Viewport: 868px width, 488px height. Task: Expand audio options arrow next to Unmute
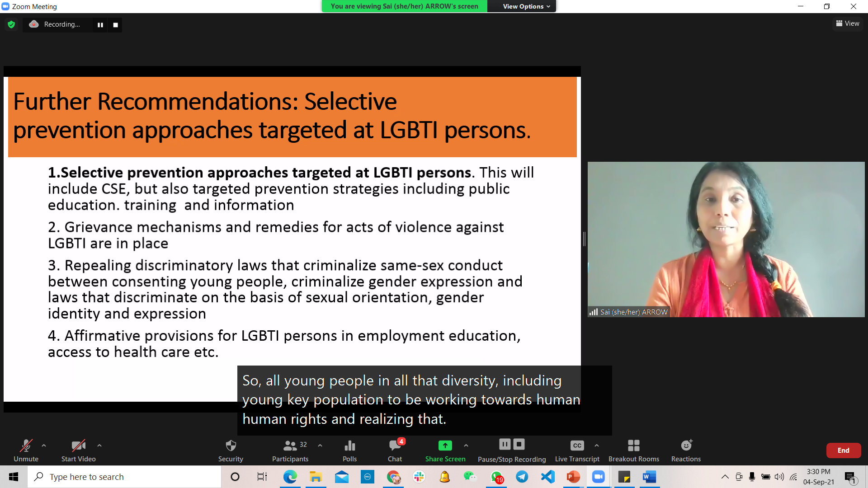point(44,446)
